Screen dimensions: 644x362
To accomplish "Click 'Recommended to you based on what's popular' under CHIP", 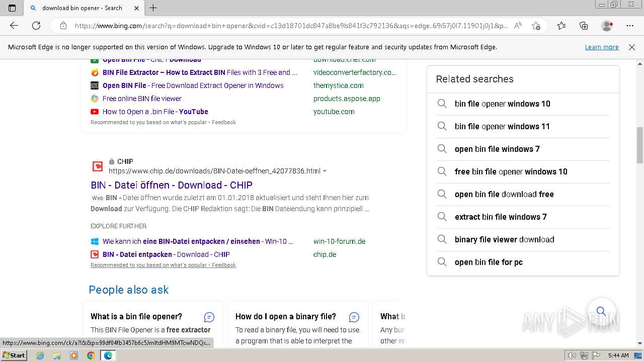I will click(x=148, y=265).
